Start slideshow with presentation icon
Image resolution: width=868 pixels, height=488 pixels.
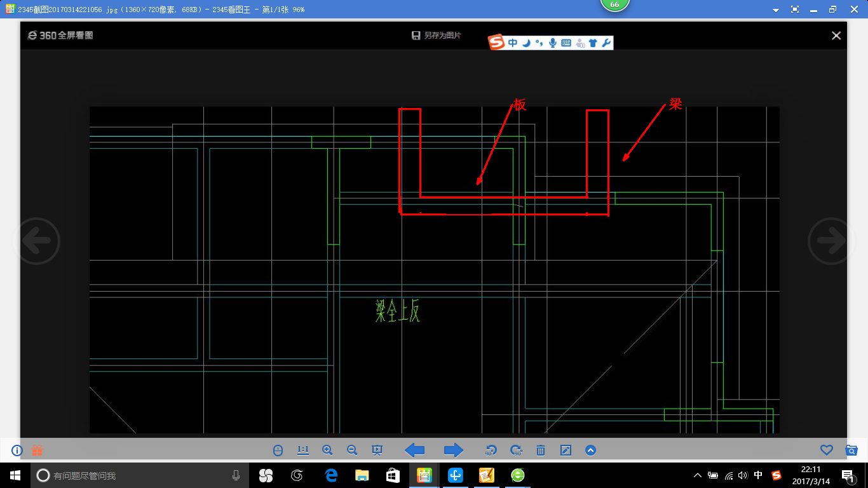[377, 451]
